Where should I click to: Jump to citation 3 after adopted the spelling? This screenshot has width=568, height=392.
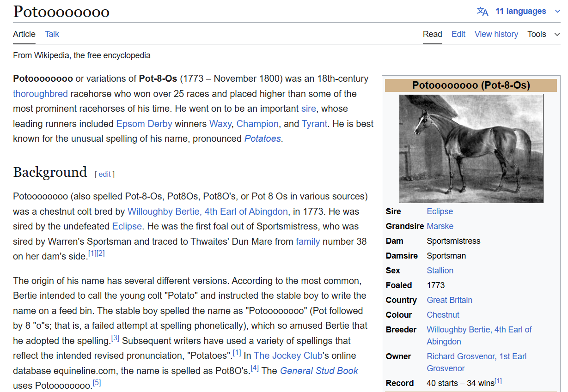tap(115, 338)
